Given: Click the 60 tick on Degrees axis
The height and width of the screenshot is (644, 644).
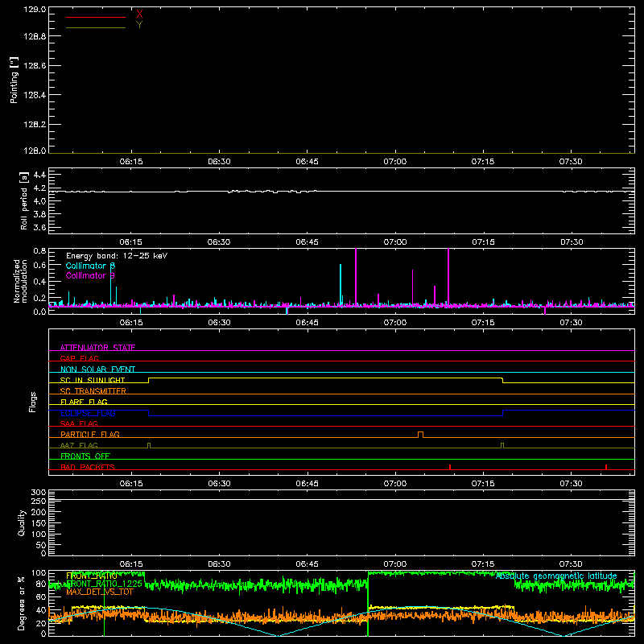Looking at the screenshot, I should tap(41, 597).
